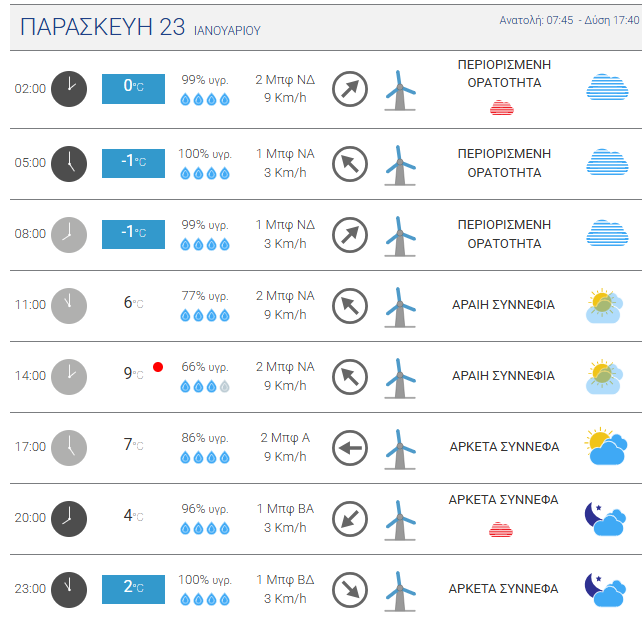Viewport: 642px width, 619px height.
Task: Click the blue 0°C temperature badge
Action: pos(133,88)
